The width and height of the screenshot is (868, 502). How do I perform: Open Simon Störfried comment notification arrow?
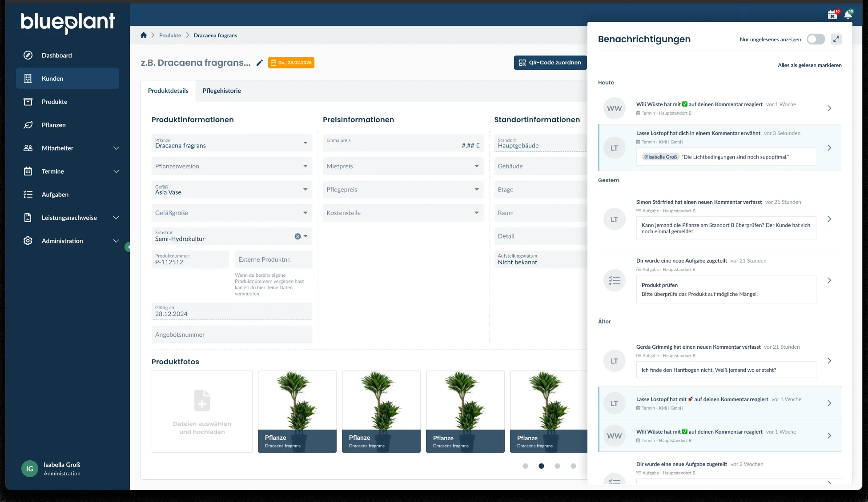tap(829, 219)
